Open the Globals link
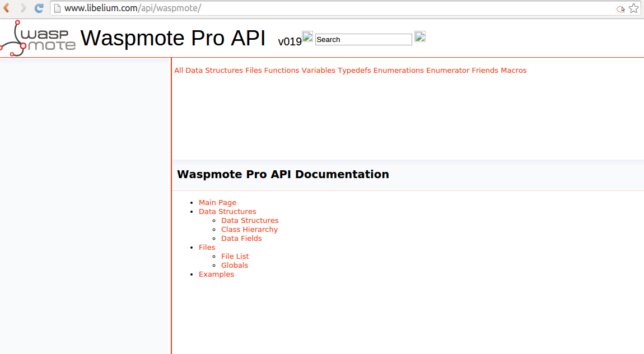Screen dimensions: 644x354 [x=235, y=265]
